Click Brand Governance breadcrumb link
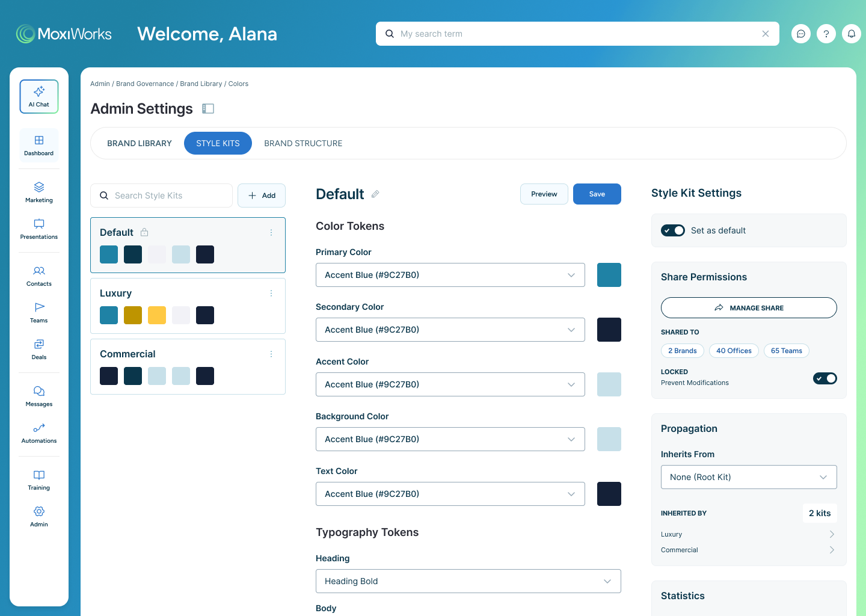Viewport: 866px width, 616px height. [x=145, y=84]
